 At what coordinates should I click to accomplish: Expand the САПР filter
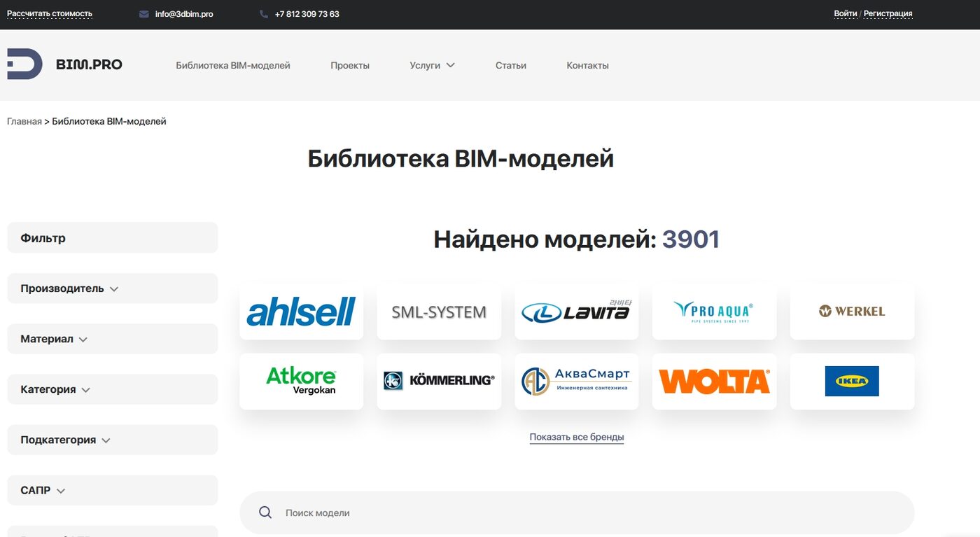112,491
